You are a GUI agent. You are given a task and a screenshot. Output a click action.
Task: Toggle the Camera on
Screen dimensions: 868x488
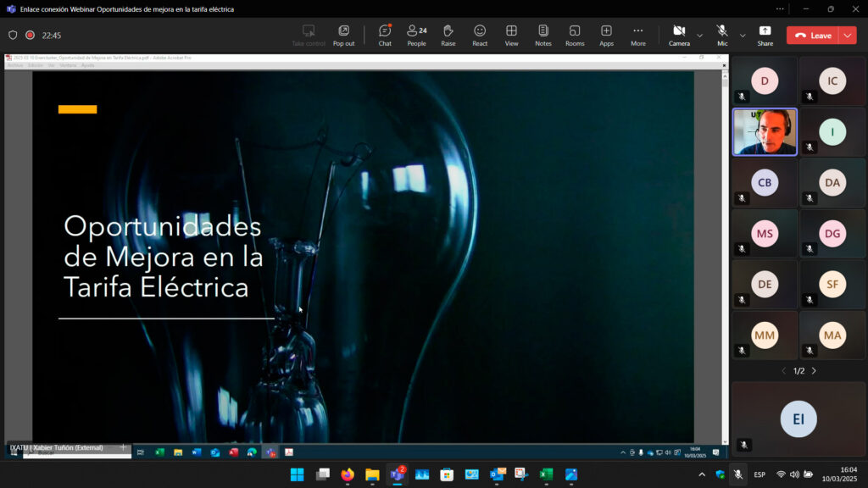point(678,34)
